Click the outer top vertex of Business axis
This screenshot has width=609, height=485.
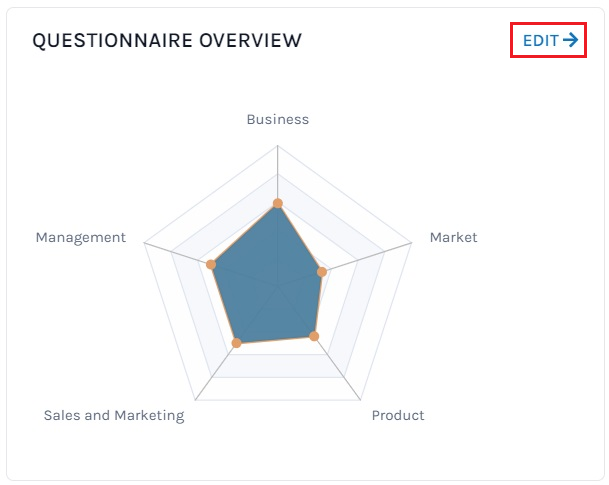tap(277, 145)
